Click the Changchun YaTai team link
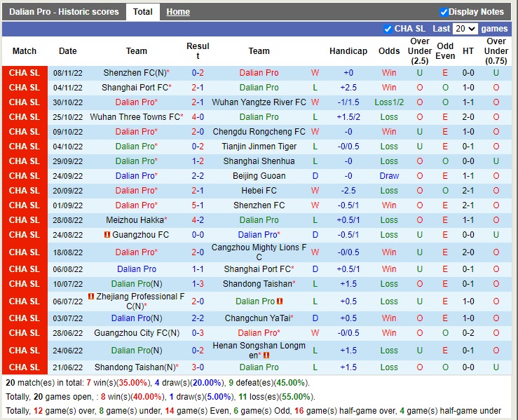 257,318
